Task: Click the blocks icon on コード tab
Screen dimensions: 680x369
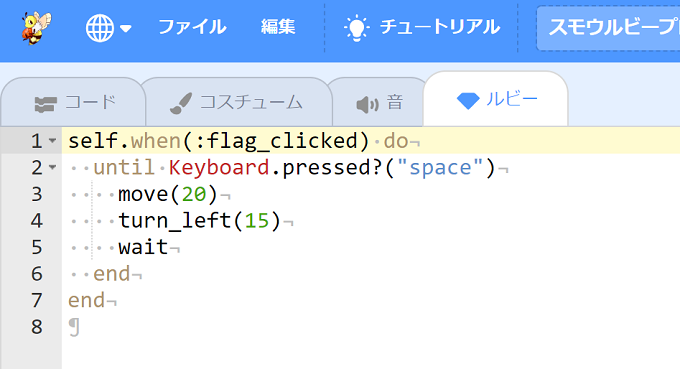Action: [x=46, y=104]
